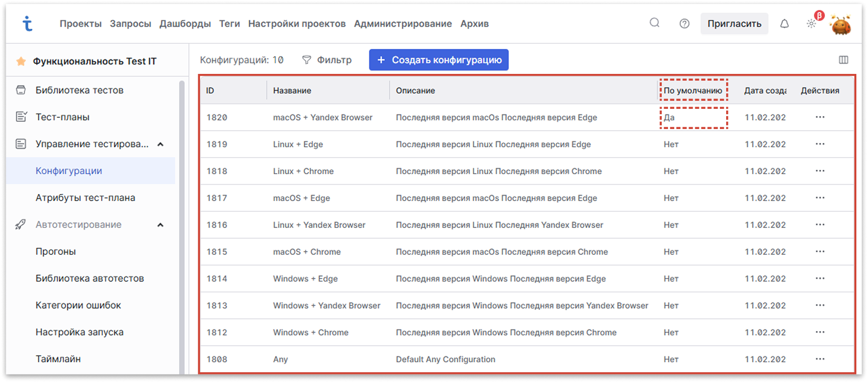This screenshot has height=383, width=868.
Task: Click ID cell 1815
Action: coord(217,252)
